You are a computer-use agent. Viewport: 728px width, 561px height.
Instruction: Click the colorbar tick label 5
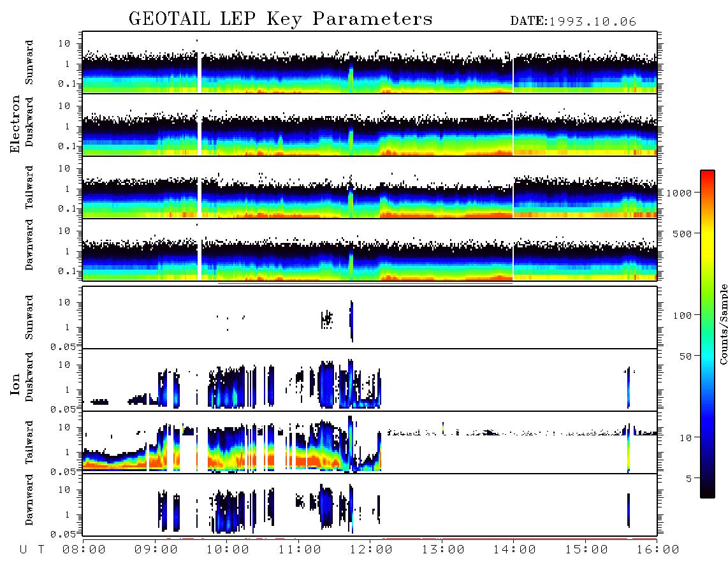pyautogui.click(x=689, y=478)
